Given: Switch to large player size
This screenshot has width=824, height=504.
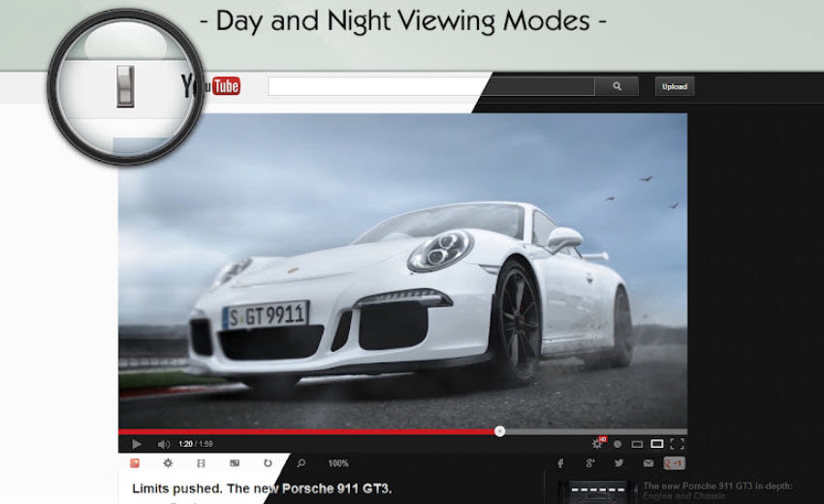Looking at the screenshot, I should (657, 444).
